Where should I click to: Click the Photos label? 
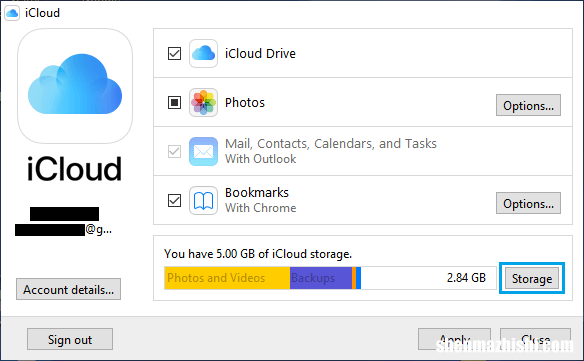pyautogui.click(x=245, y=102)
